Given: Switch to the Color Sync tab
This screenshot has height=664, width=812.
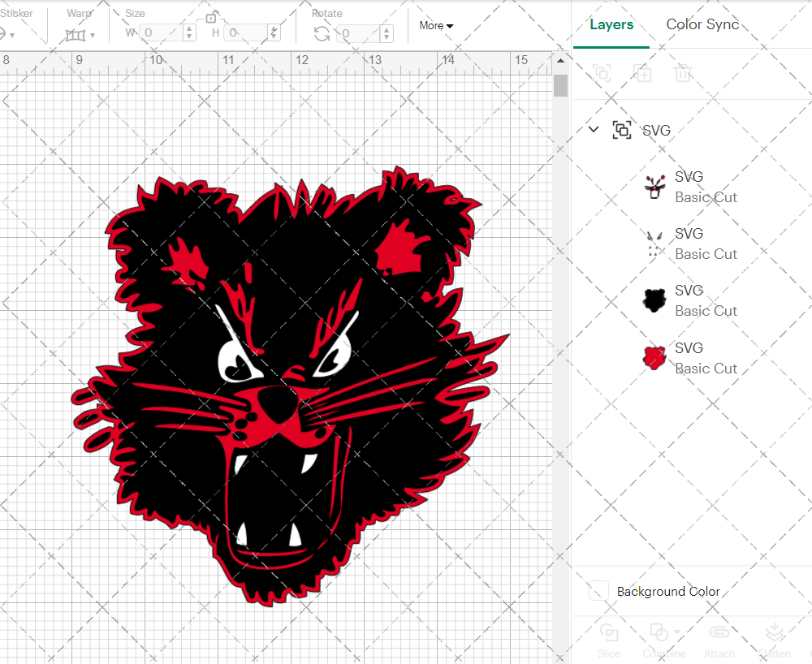Looking at the screenshot, I should (702, 24).
